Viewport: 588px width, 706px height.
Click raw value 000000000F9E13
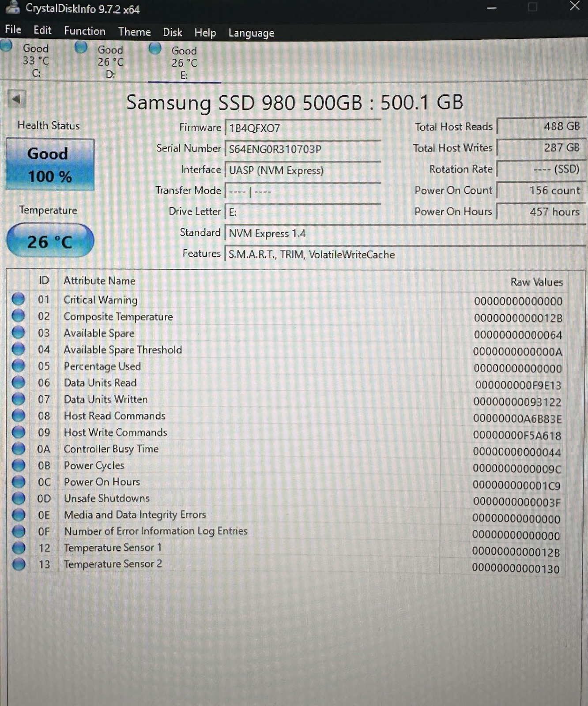tap(518, 385)
